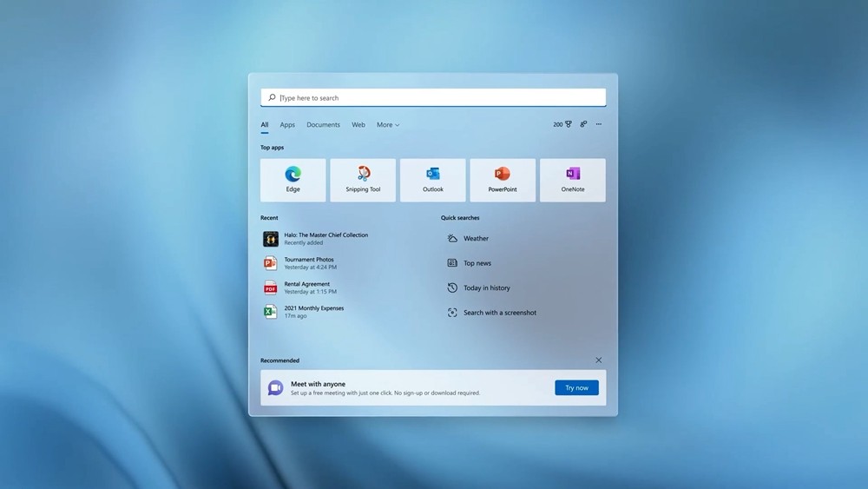Switch to the Apps tab
Screen dimensions: 868x489
pos(287,124)
